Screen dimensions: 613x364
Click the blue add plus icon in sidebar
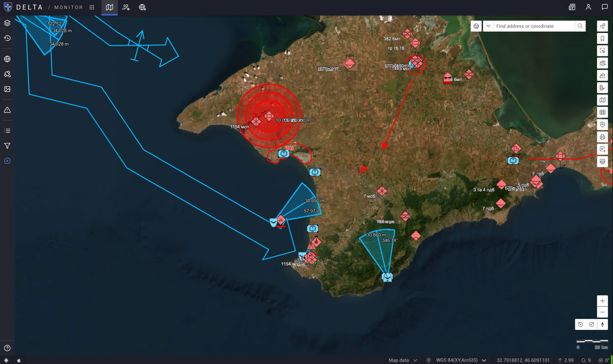pyautogui.click(x=7, y=161)
